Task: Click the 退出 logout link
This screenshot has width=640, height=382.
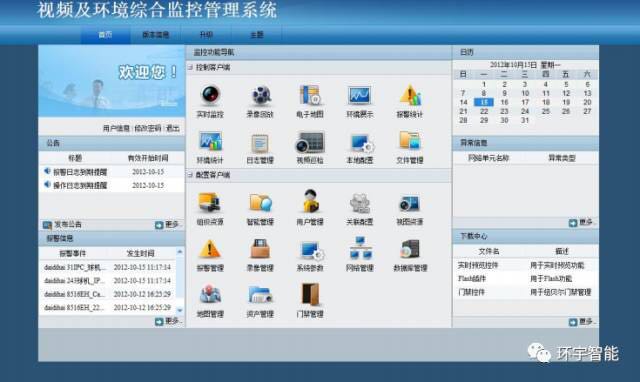Action: coord(173,128)
